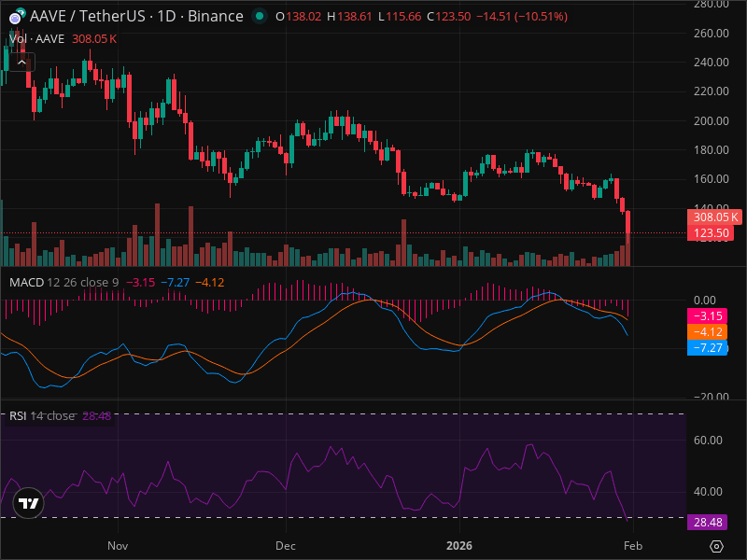The height and width of the screenshot is (560, 747).
Task: Click the −7.27 value in MACD legend
Action: pyautogui.click(x=176, y=283)
